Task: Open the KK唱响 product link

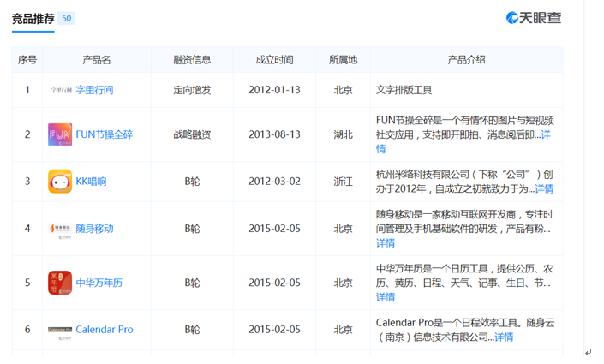Action: 91,182
